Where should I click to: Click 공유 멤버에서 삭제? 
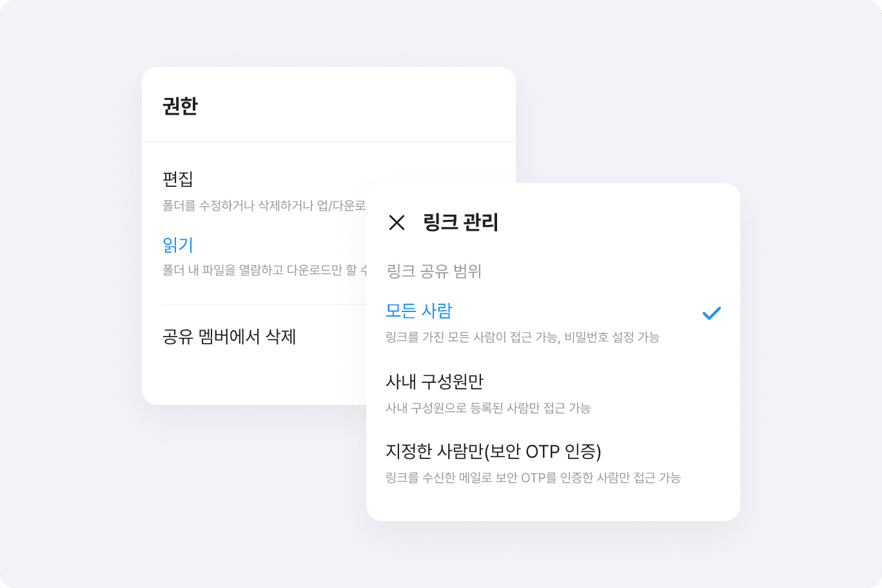229,337
